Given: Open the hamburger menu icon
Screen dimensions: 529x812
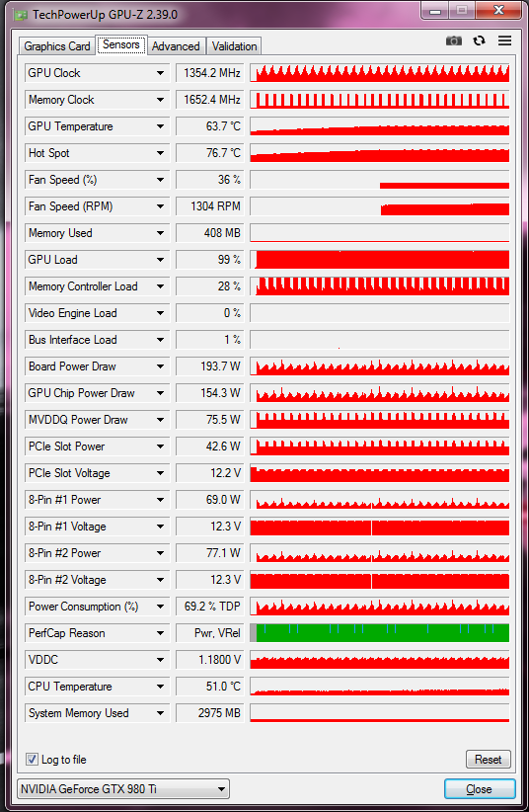Looking at the screenshot, I should coord(504,41).
